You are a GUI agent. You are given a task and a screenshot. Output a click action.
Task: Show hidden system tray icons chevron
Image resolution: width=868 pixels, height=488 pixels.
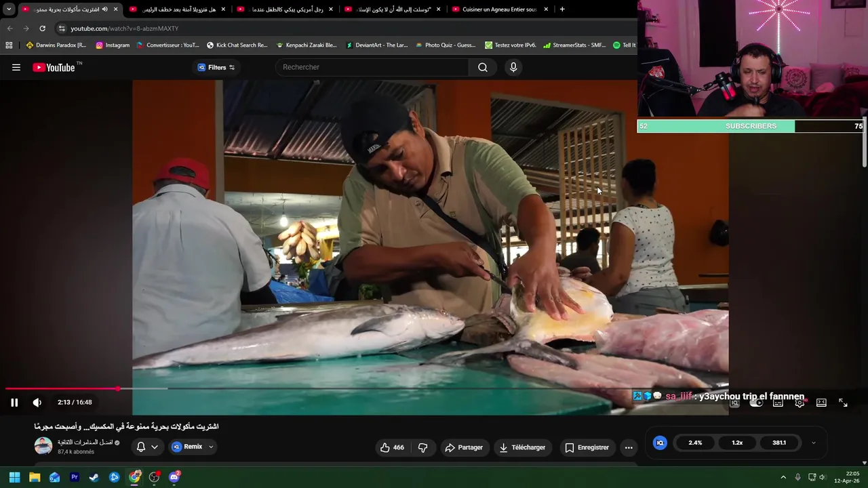tap(783, 477)
